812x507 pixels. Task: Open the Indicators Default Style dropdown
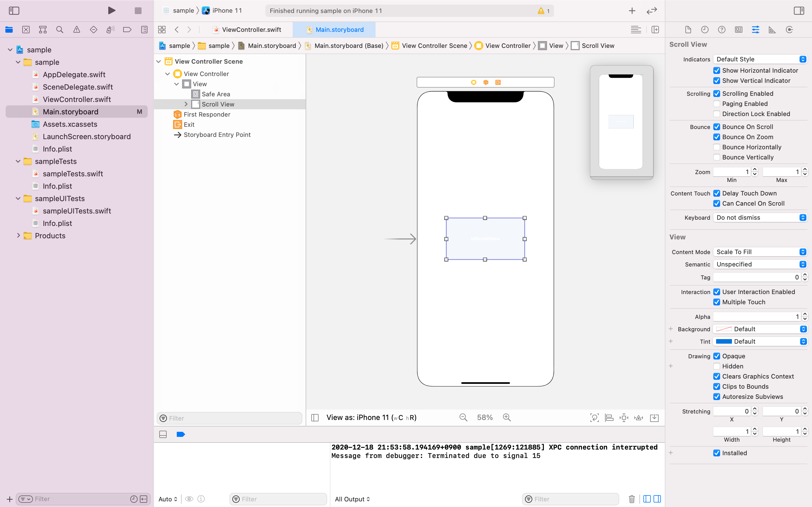[760, 59]
